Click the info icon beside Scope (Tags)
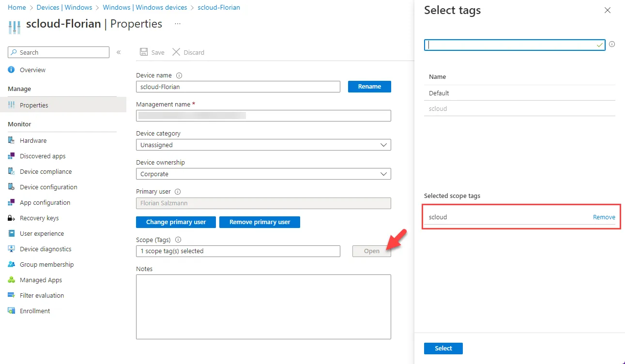The height and width of the screenshot is (364, 625). point(178,240)
